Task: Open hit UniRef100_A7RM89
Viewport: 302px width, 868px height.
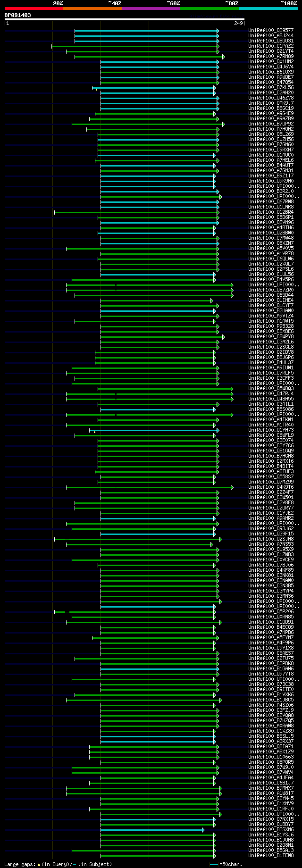Action: 271,56
